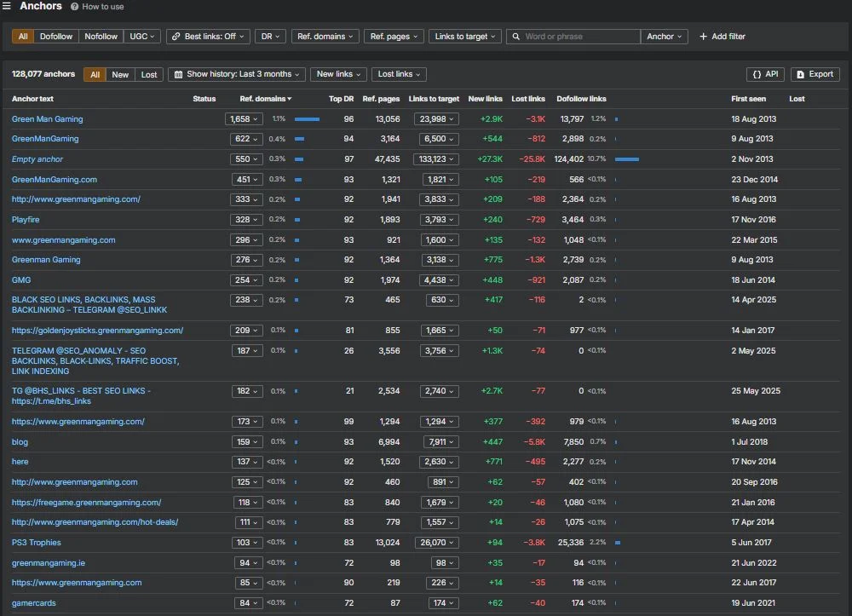Open the gamercards anchor link
The image size is (852, 616).
tap(34, 603)
